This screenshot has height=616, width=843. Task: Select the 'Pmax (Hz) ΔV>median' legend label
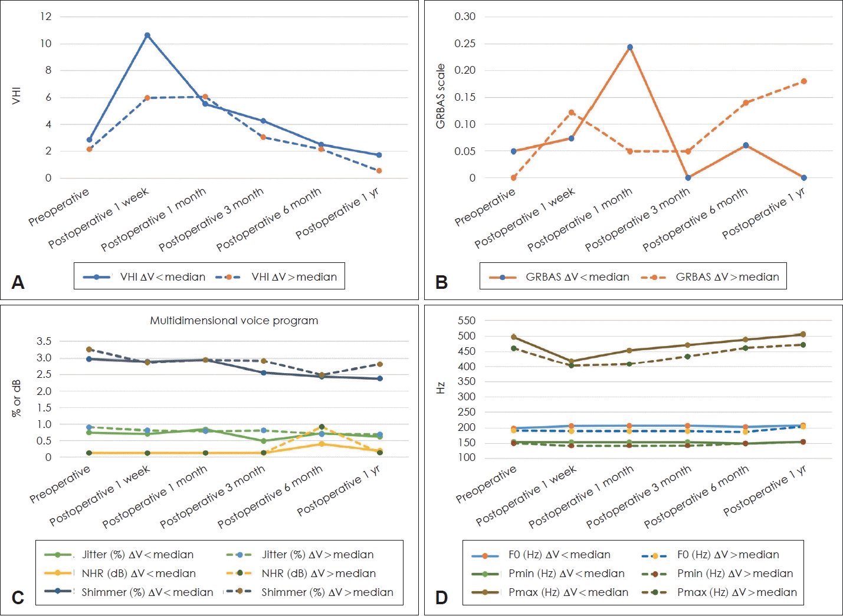[737, 592]
